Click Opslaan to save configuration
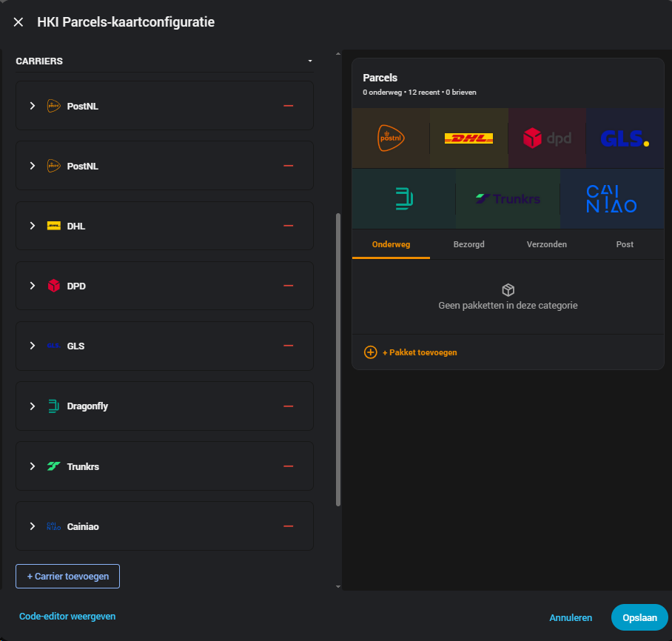This screenshot has width=672, height=641. (639, 617)
